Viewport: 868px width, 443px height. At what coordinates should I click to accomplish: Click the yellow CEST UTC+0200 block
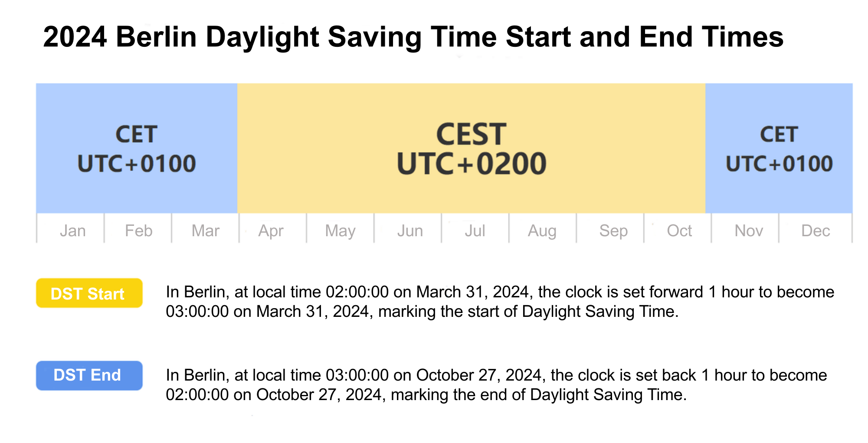pyautogui.click(x=471, y=148)
